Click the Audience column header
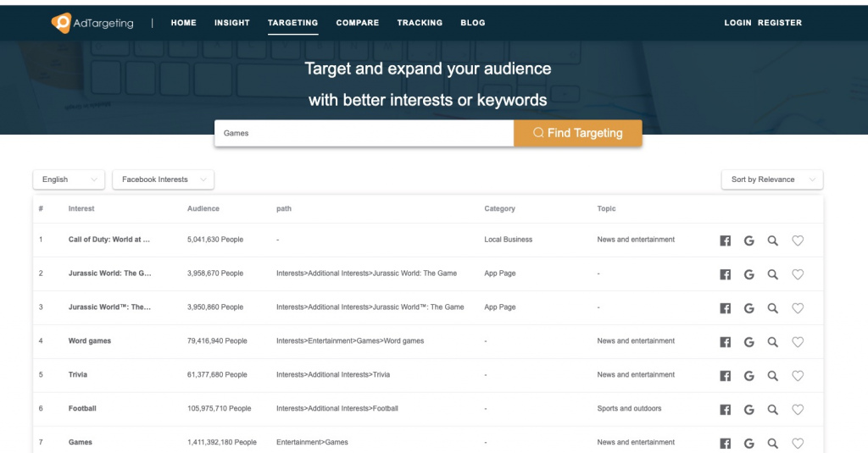 203,208
